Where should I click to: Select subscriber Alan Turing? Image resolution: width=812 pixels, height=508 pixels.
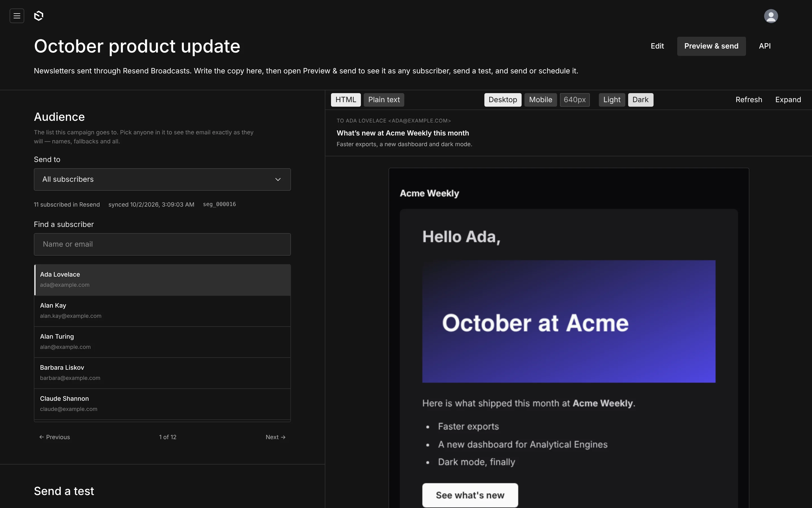162,342
